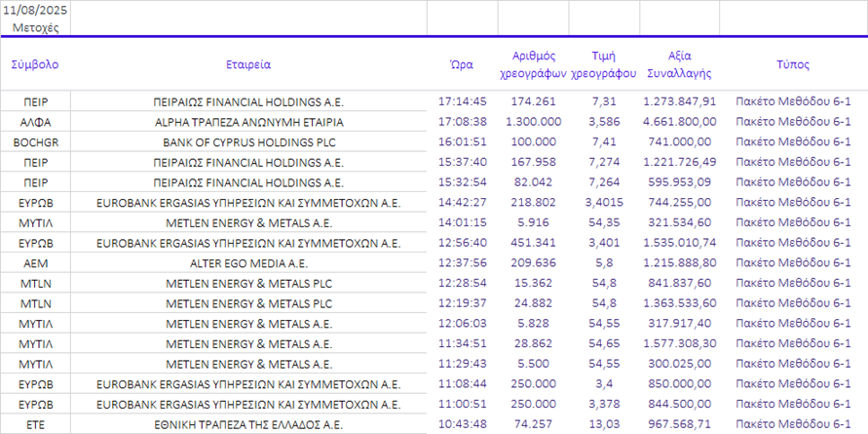This screenshot has width=868, height=434.
Task: Select the price cell 7,274
Action: coord(604,162)
